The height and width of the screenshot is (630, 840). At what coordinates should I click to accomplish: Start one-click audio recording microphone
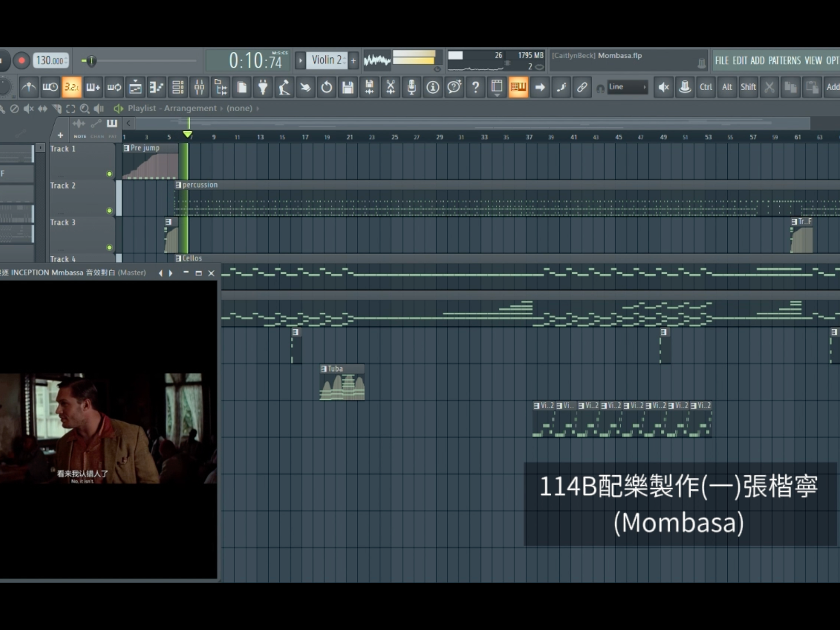click(412, 87)
